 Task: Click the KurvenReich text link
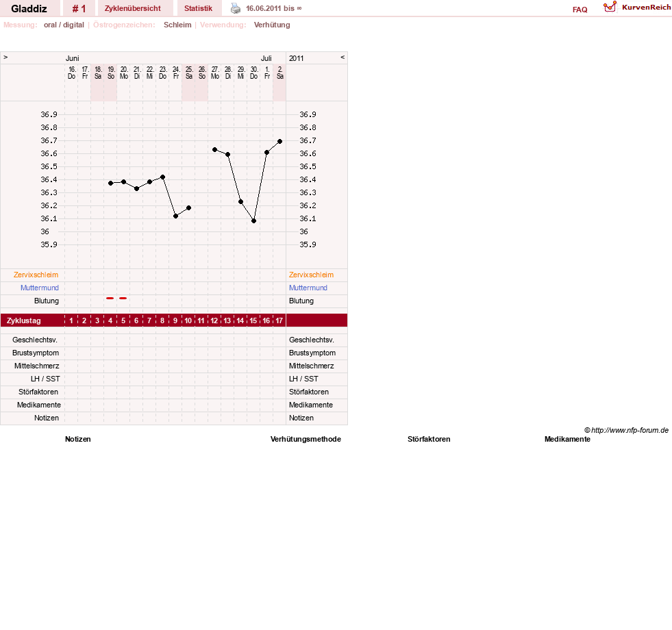point(646,8)
